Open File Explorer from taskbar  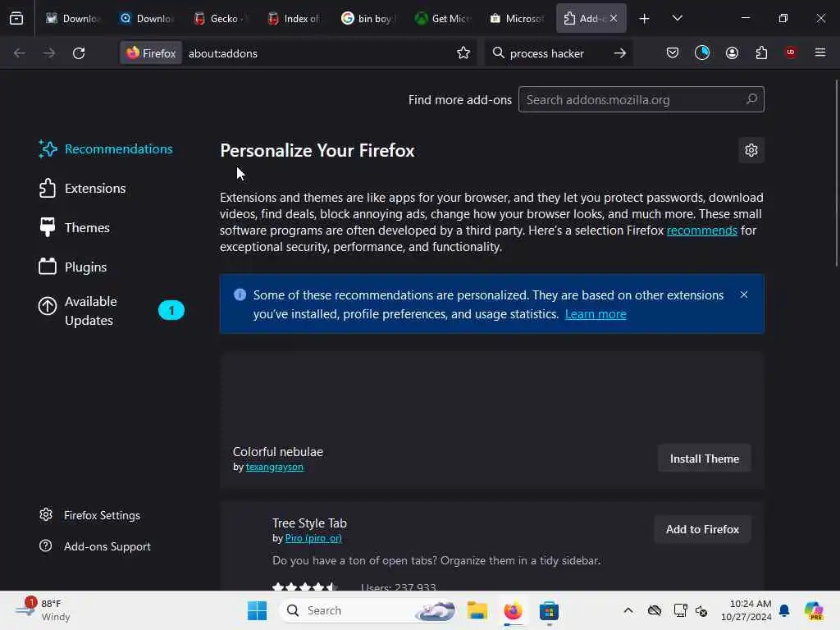pyautogui.click(x=477, y=610)
